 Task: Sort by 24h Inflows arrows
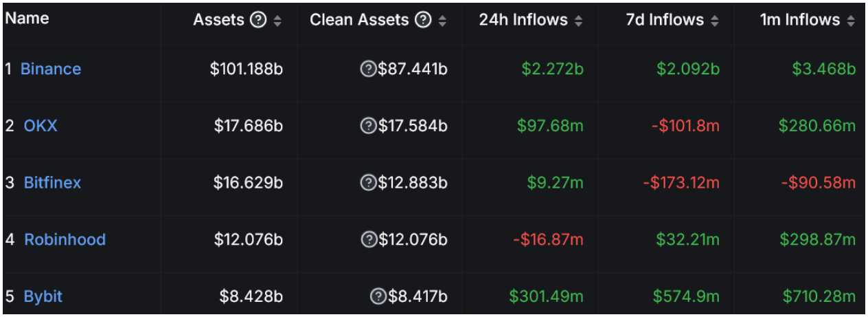(578, 21)
